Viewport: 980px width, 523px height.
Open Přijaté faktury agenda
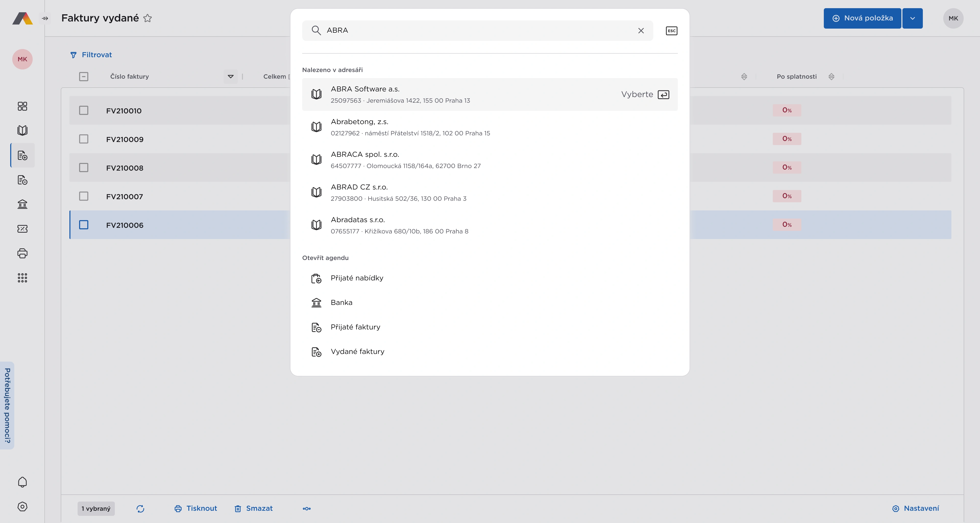pos(355,327)
